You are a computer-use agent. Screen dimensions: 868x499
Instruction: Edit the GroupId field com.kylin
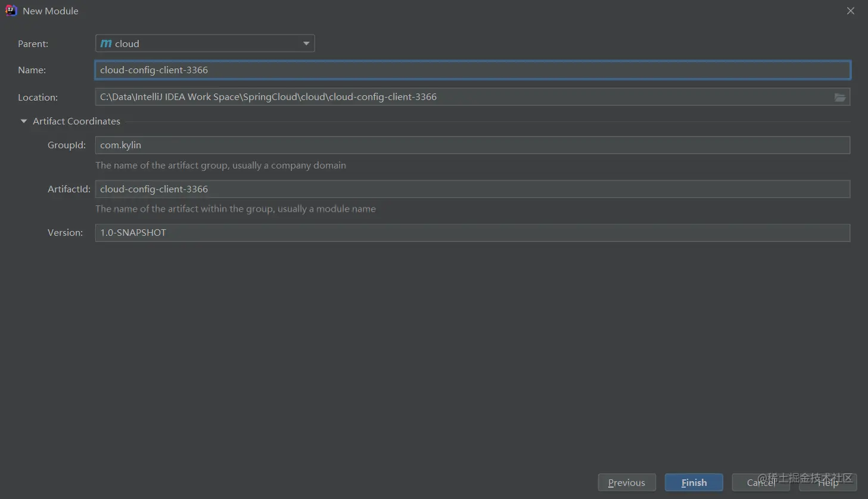pos(472,145)
